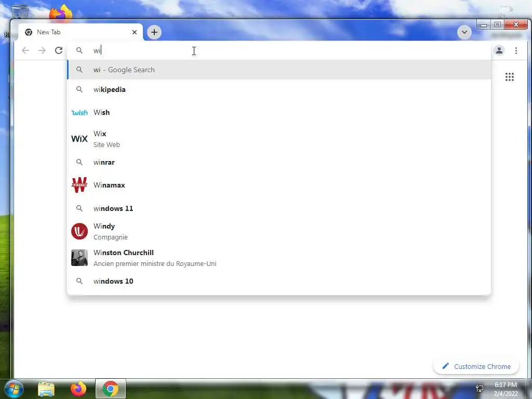Open the tab search dropdown arrow
The width and height of the screenshot is (532, 399).
[464, 32]
